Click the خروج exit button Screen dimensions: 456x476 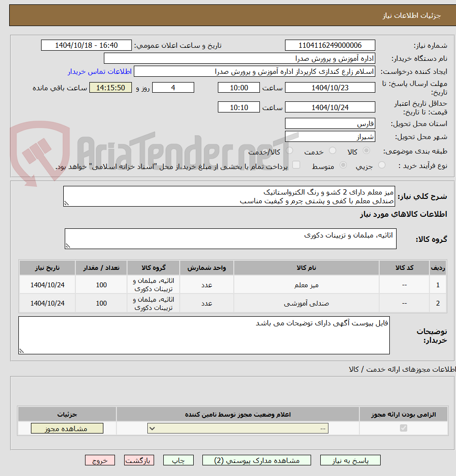pos(100,460)
